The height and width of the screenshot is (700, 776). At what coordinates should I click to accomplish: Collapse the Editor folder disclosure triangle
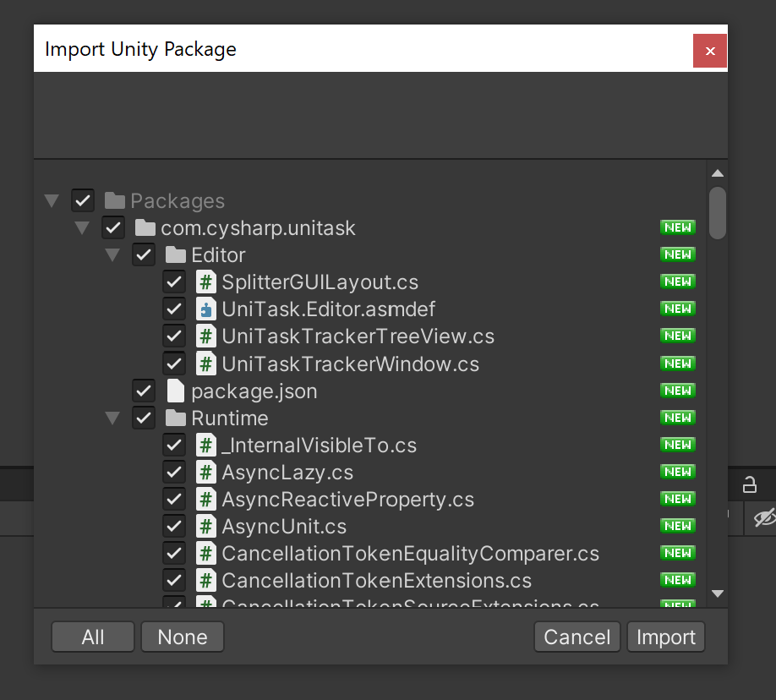112,254
